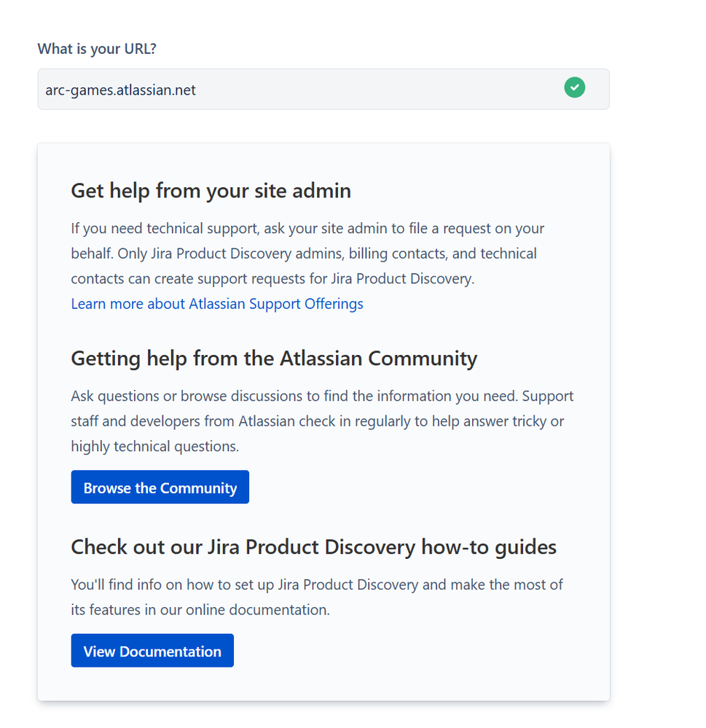Click the View Documentation button
The width and height of the screenshot is (706, 728).
tap(152, 651)
